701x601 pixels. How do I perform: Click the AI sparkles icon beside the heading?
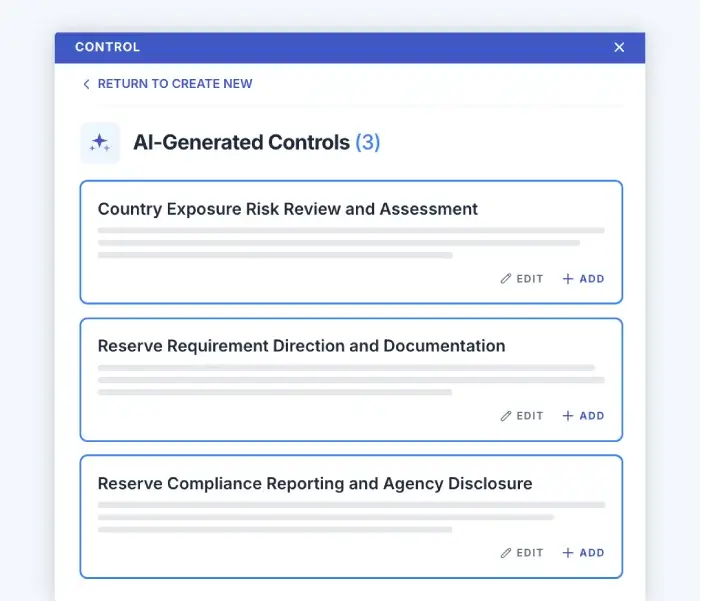pos(100,143)
